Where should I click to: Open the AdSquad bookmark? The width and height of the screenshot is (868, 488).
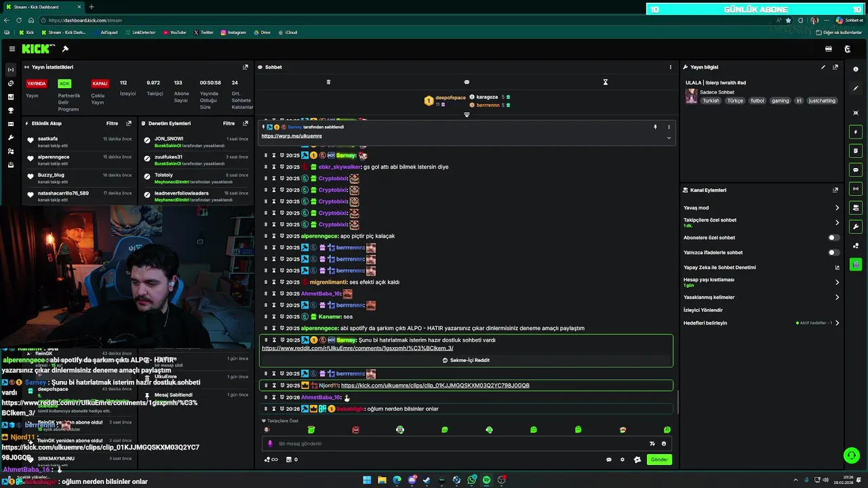tap(105, 33)
